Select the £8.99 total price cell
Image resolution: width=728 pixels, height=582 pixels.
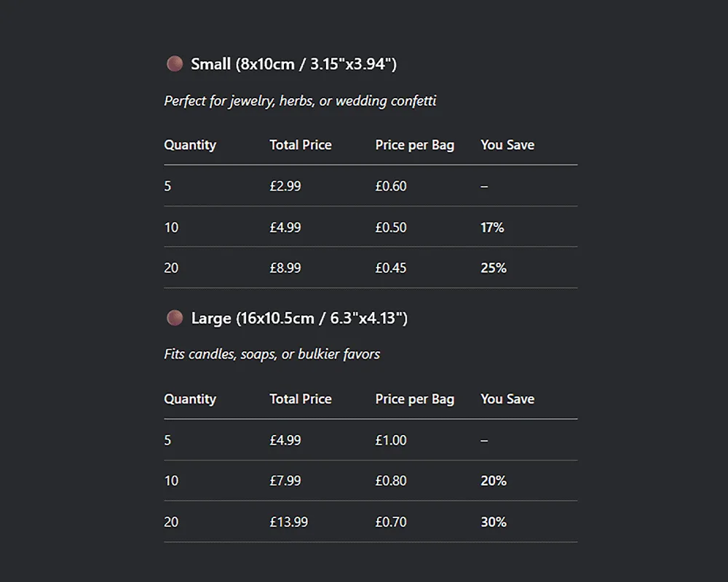click(x=285, y=268)
